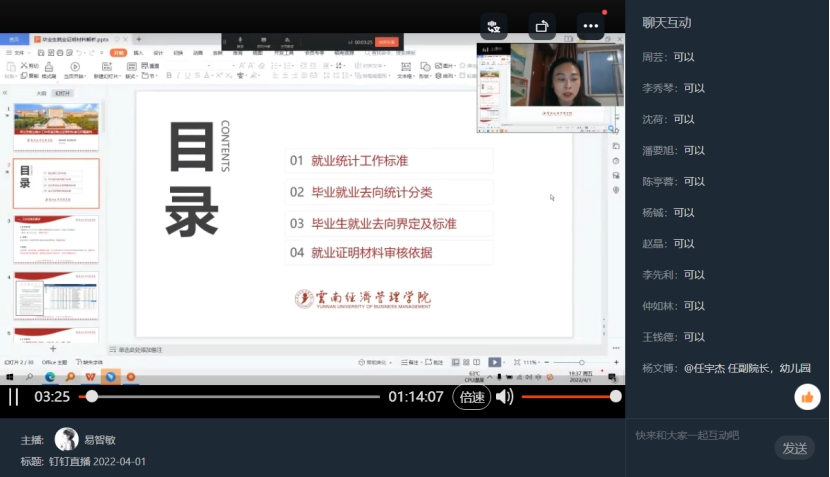Pause the live replay video
The image size is (830, 477).
pos(14,397)
